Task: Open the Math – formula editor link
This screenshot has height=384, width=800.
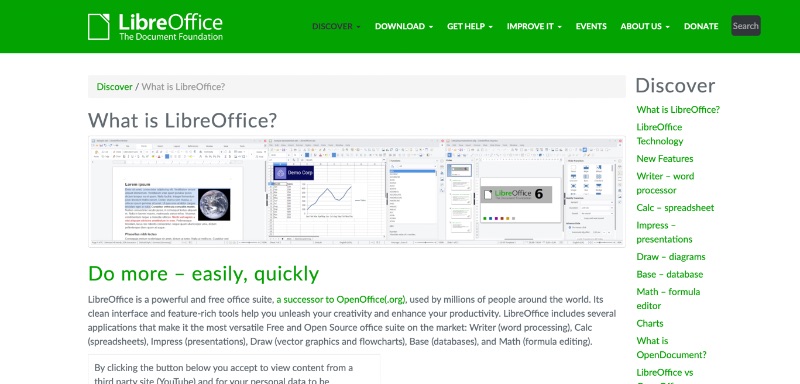Action: point(668,299)
